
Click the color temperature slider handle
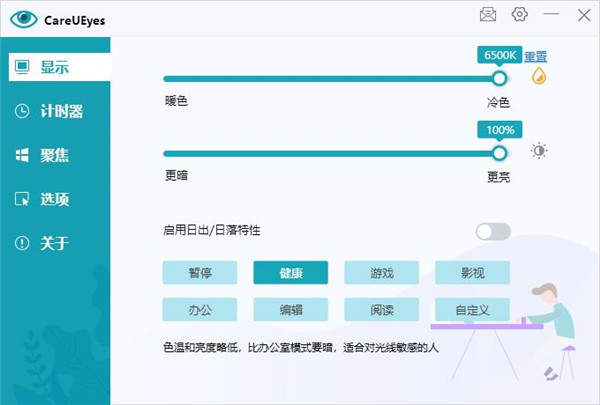click(x=499, y=79)
